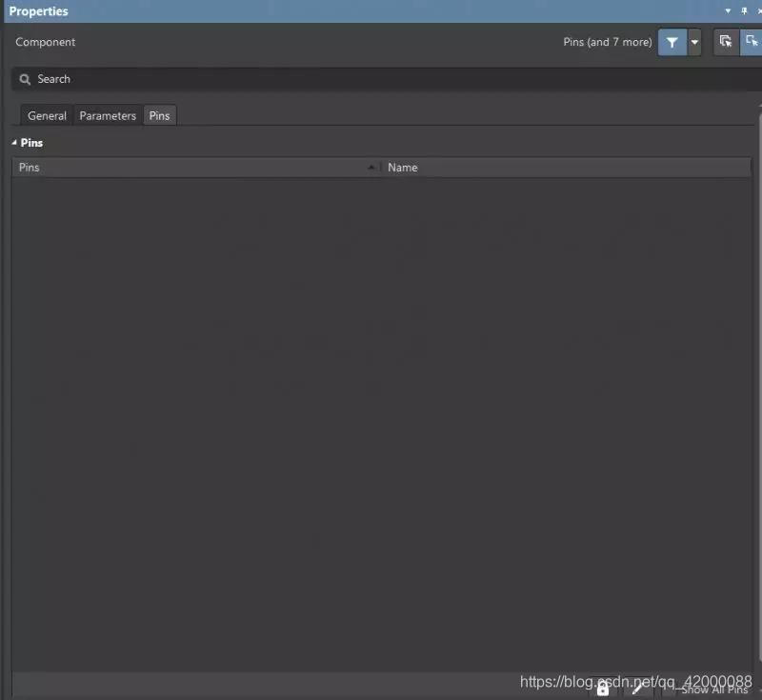Switch to the General tab
The height and width of the screenshot is (700, 762).
click(x=47, y=115)
